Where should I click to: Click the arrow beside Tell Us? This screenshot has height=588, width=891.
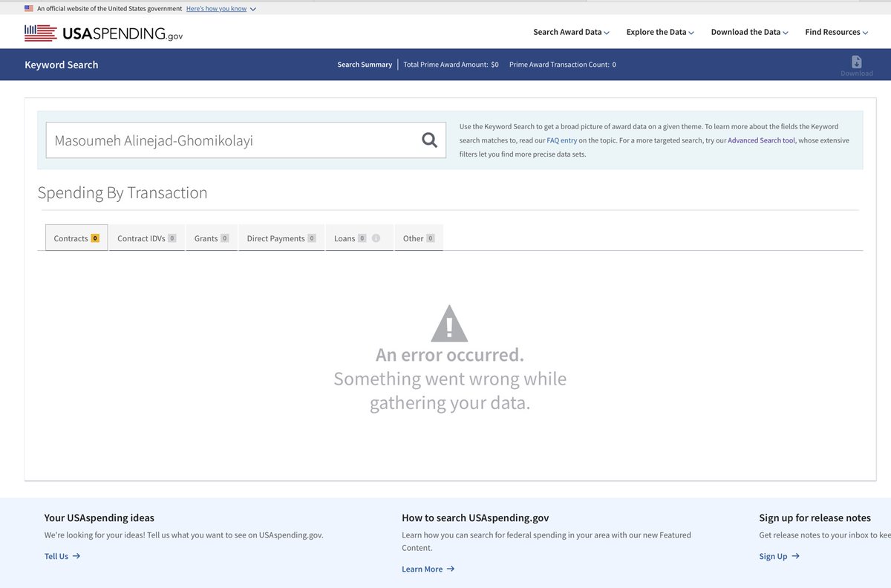coord(76,556)
